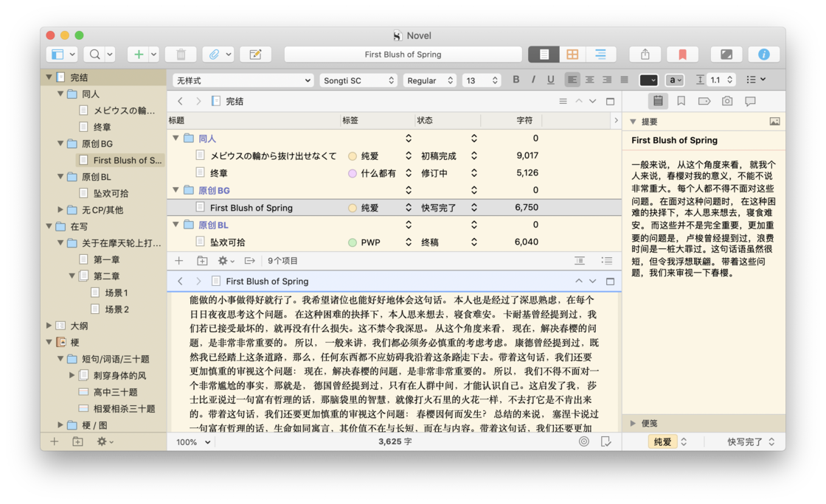Toggle italic text formatting
Image resolution: width=826 pixels, height=504 pixels.
click(533, 80)
